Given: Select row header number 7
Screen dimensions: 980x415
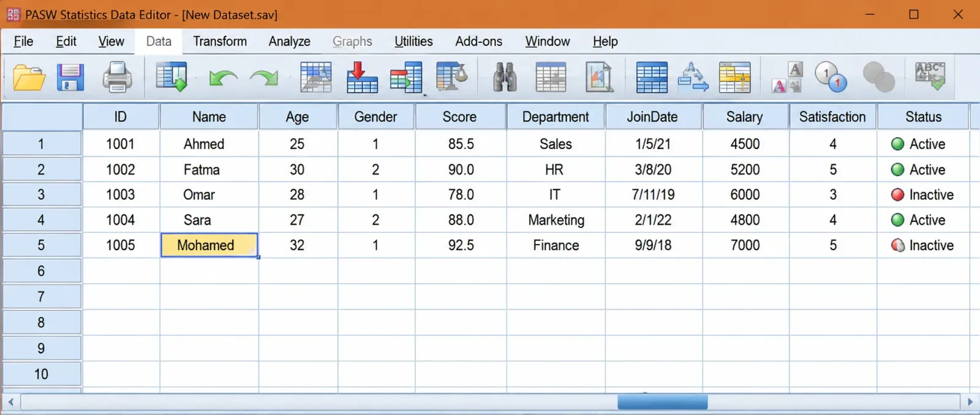Looking at the screenshot, I should click(42, 297).
